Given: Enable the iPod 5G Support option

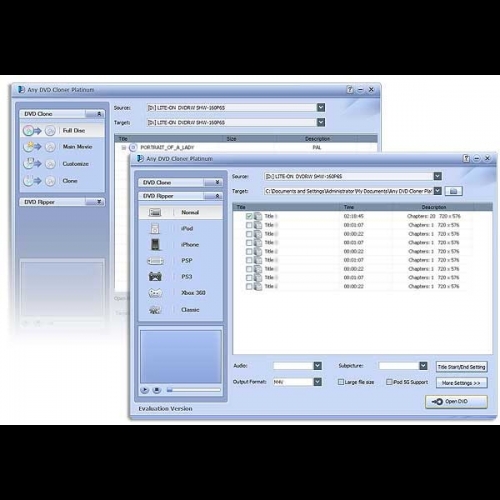Looking at the screenshot, I should [389, 382].
